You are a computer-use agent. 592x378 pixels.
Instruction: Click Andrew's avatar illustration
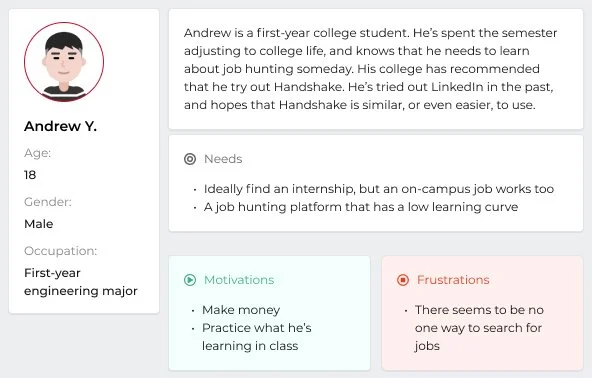pyautogui.click(x=64, y=62)
